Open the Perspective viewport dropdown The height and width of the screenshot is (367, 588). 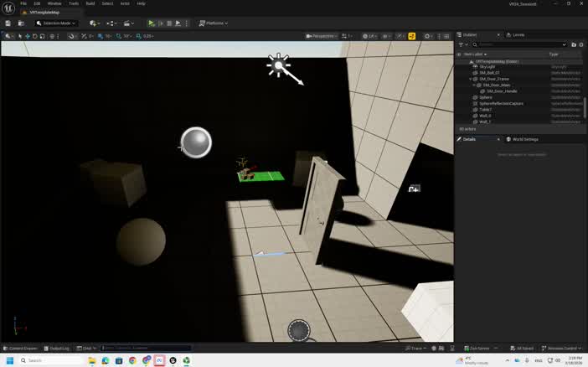322,36
